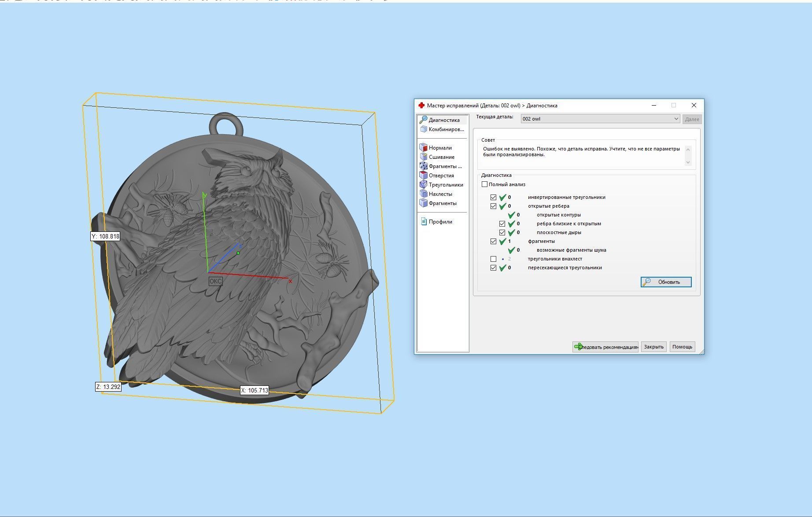Click the advice box scroll down arrow
This screenshot has width=812, height=517.
click(x=688, y=162)
